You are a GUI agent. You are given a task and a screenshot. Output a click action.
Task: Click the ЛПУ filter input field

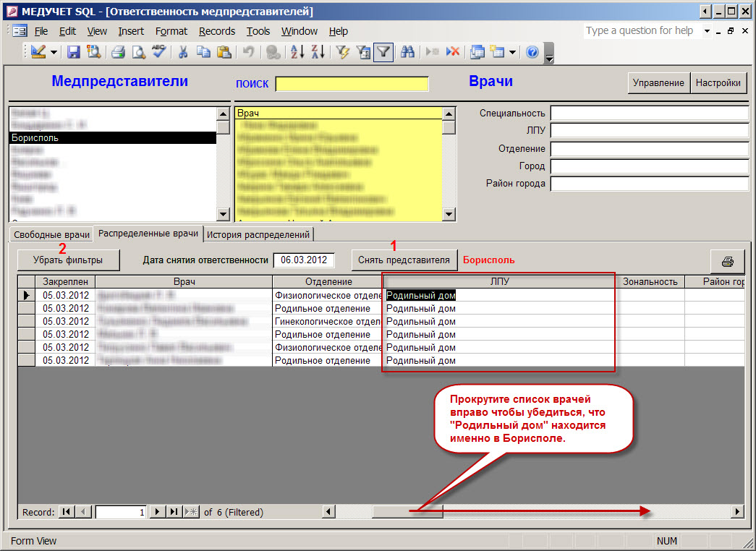[x=650, y=131]
